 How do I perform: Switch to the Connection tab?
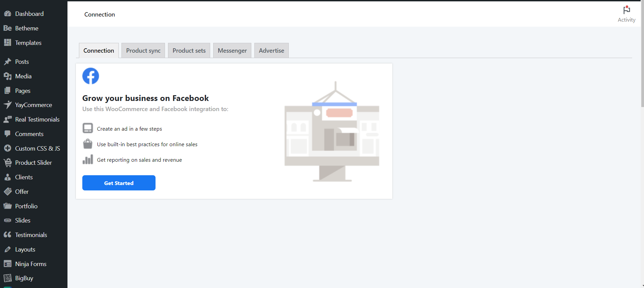[x=99, y=50]
